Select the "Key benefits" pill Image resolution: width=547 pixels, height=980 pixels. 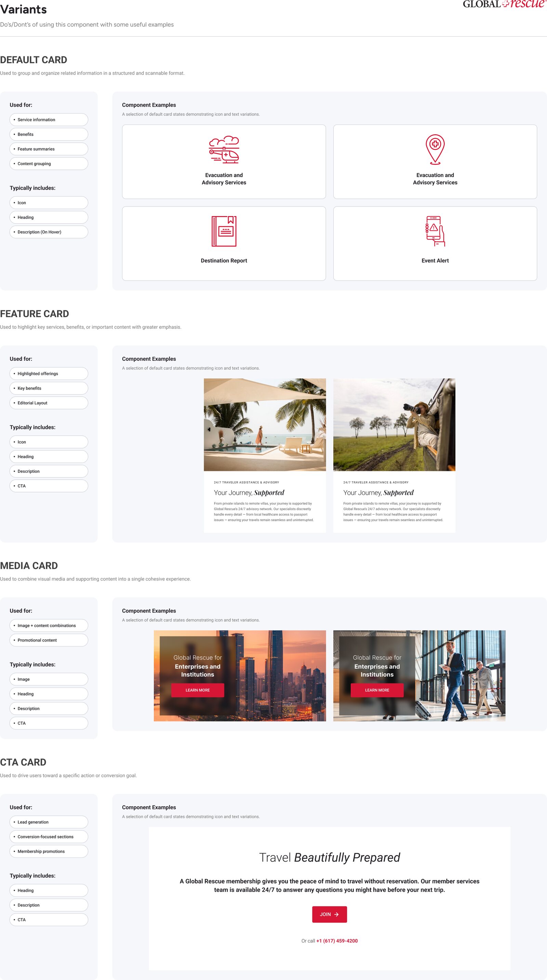click(x=49, y=388)
